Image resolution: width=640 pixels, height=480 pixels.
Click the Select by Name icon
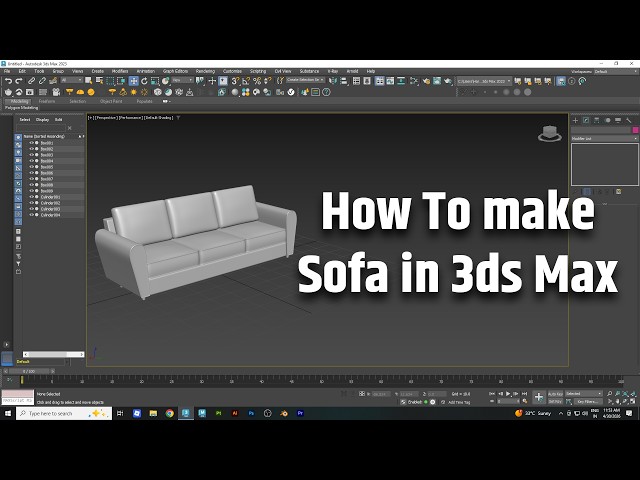(99, 81)
